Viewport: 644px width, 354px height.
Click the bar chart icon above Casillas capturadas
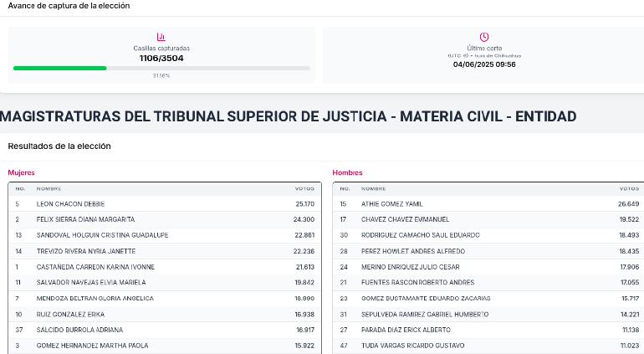[x=161, y=37]
